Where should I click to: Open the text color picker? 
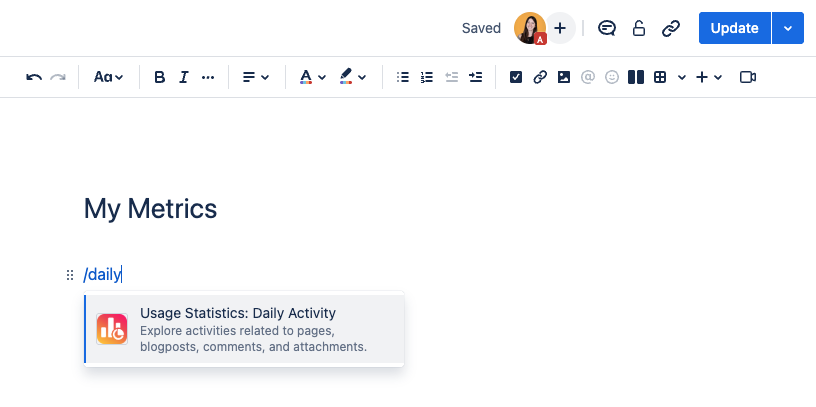point(313,77)
